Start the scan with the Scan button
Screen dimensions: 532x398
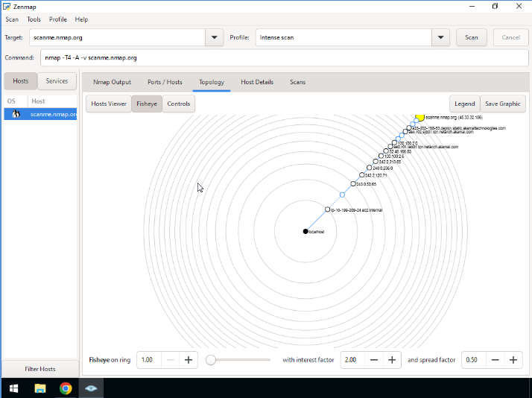click(471, 37)
